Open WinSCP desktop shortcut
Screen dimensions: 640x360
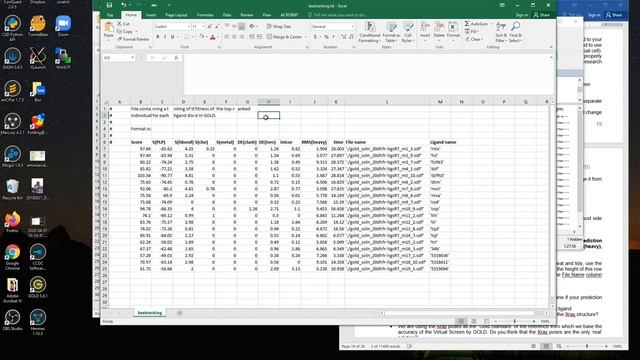click(x=63, y=58)
